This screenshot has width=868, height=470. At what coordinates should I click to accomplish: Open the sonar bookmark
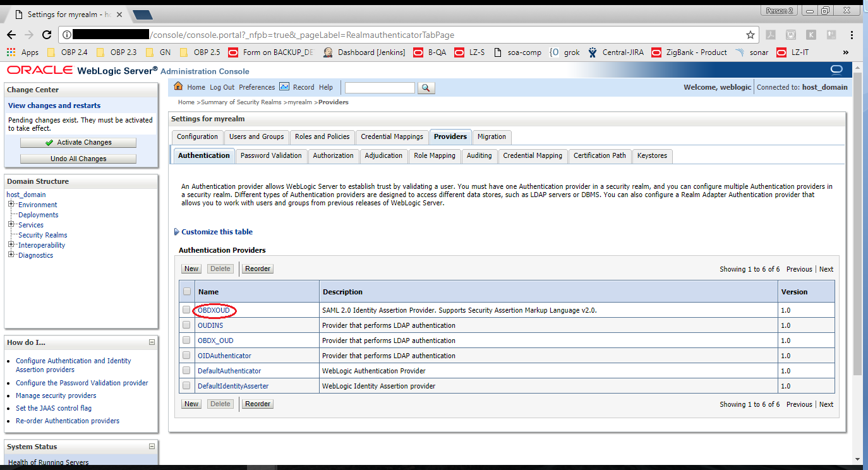pyautogui.click(x=752, y=52)
